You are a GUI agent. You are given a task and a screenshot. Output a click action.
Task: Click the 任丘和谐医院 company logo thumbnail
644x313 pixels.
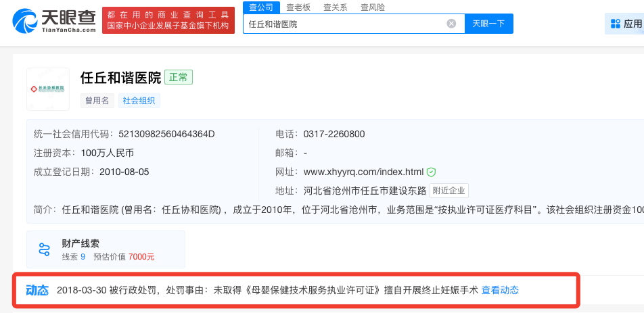tap(48, 89)
